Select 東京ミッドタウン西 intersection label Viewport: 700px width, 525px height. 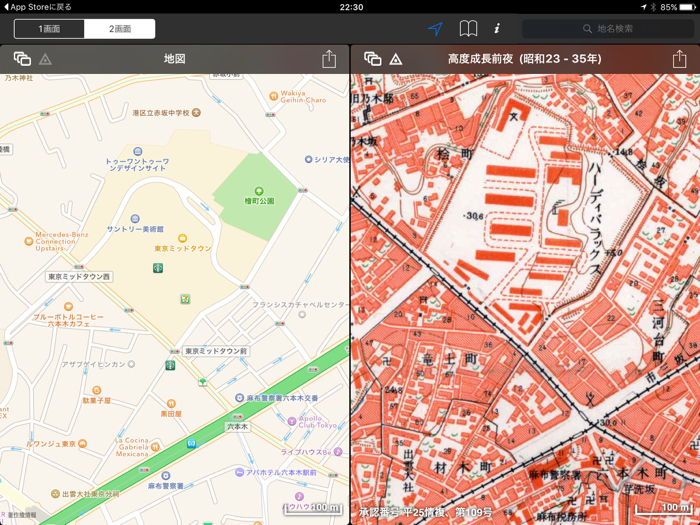point(79,277)
